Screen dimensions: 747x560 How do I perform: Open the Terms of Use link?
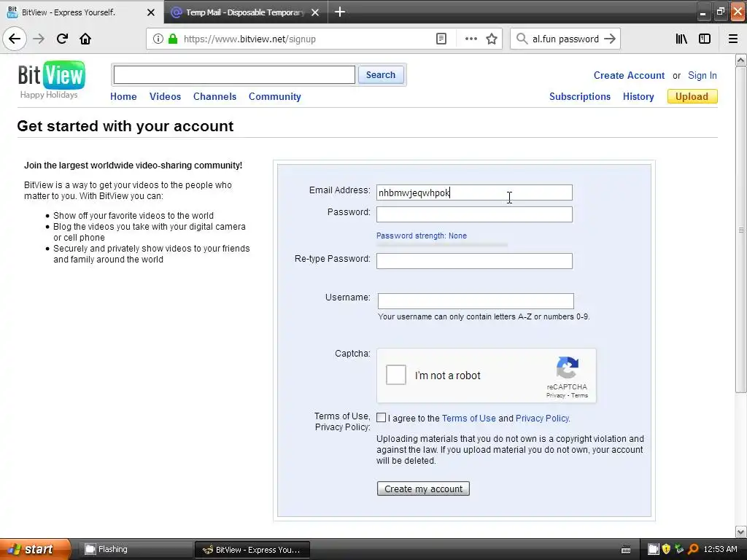[469, 418]
